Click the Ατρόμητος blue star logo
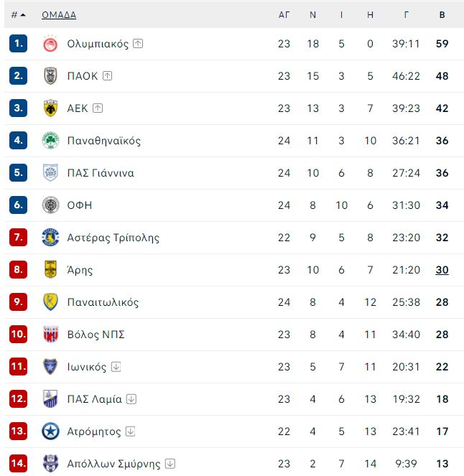Image resolution: width=464 pixels, height=476 pixels. [50, 431]
